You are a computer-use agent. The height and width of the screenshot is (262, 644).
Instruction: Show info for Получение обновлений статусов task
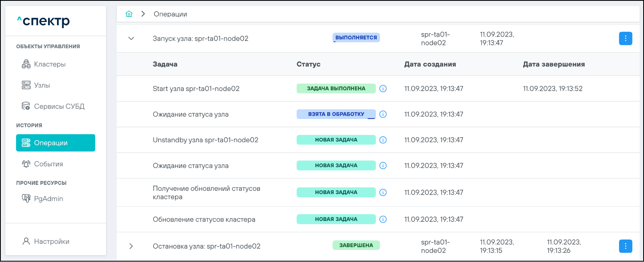[x=383, y=192]
